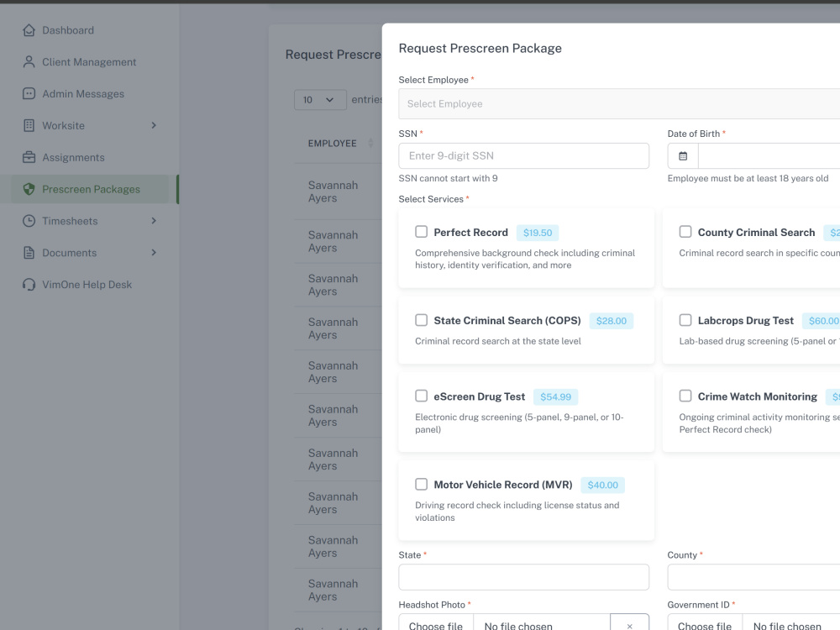Click the $60.00 price badge

click(822, 321)
